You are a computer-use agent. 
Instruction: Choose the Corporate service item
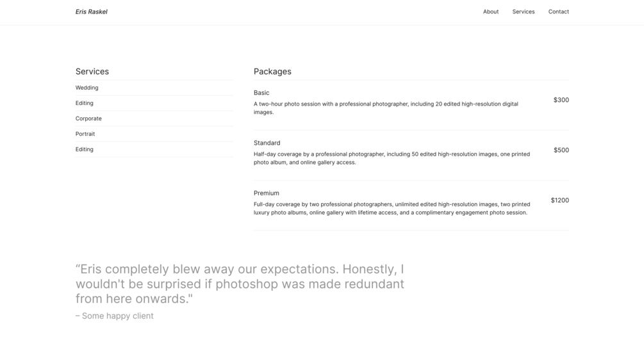(x=88, y=118)
